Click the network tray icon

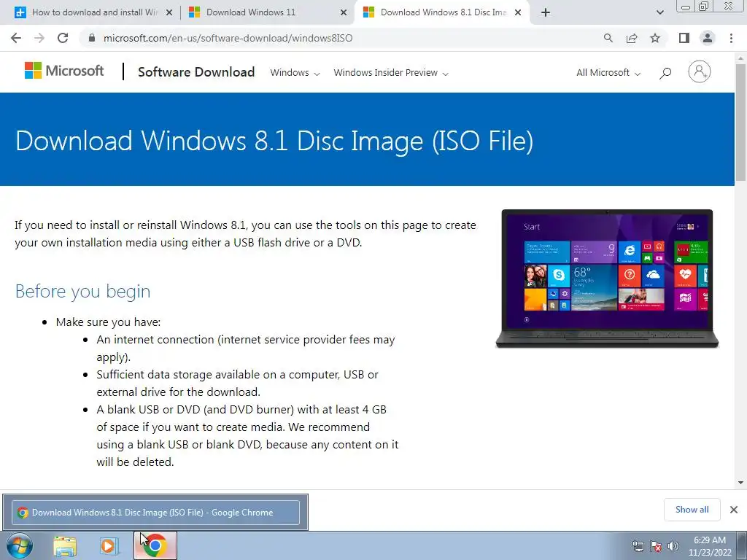pos(638,546)
